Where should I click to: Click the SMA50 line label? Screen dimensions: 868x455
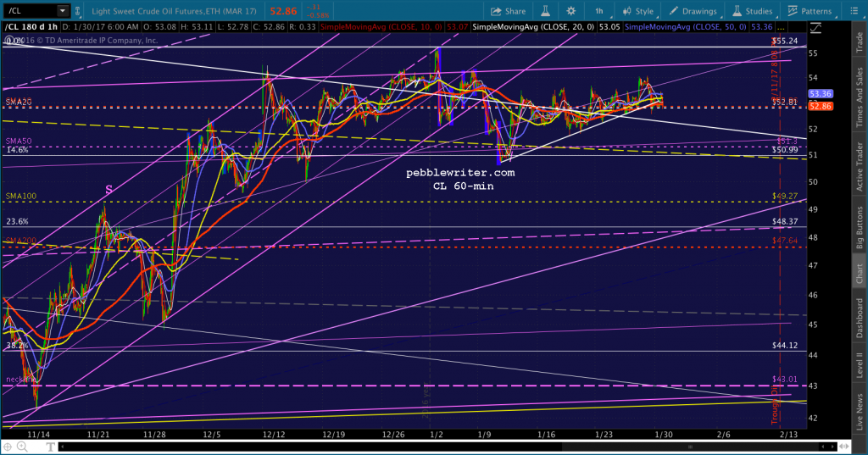[x=19, y=141]
